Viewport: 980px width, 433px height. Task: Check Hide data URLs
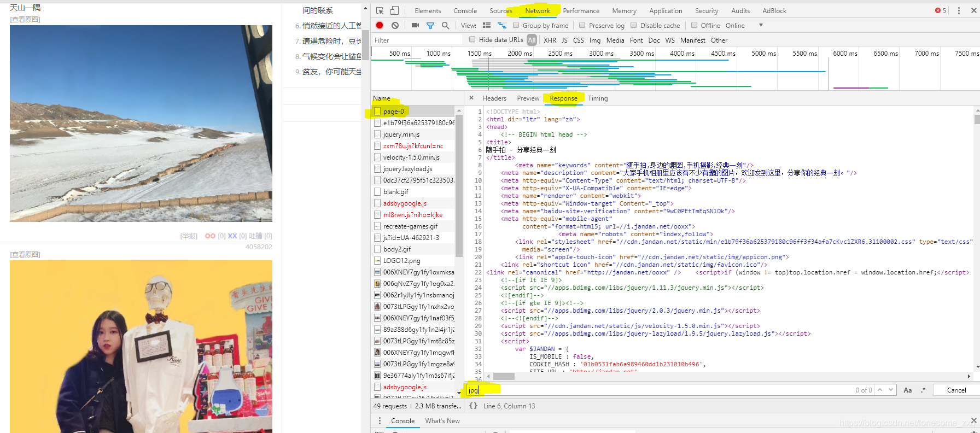(x=472, y=39)
